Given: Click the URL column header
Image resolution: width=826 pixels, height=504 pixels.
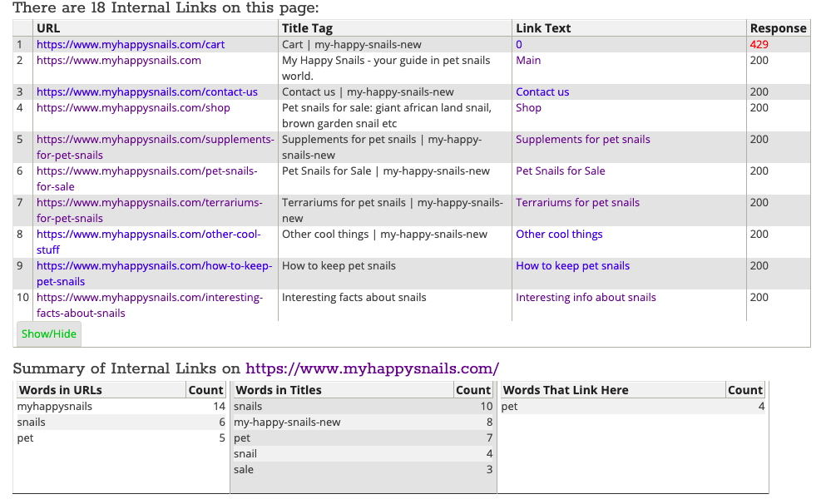Looking at the screenshot, I should pos(156,28).
